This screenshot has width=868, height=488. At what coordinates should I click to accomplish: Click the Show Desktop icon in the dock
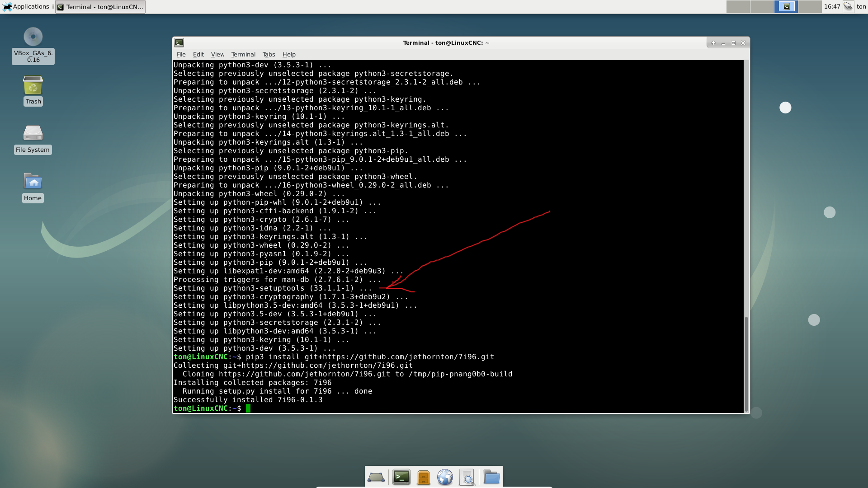tap(376, 477)
